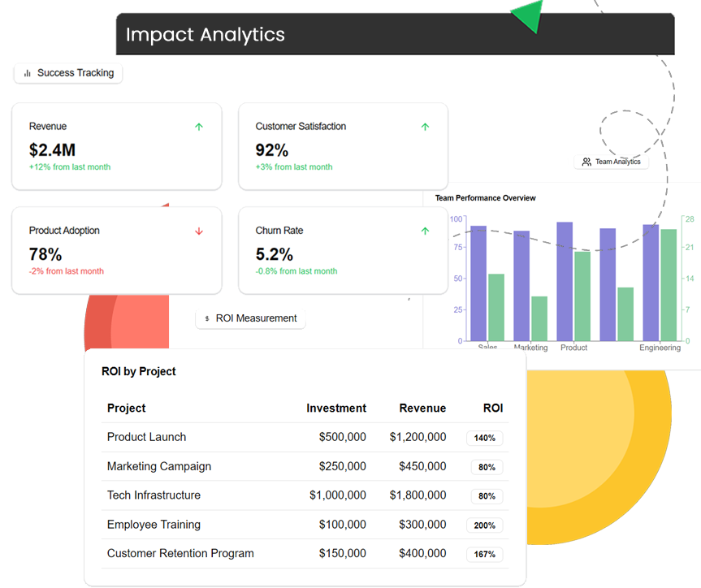
Task: Click the red down arrow on Product Adoption
Action: (x=198, y=231)
